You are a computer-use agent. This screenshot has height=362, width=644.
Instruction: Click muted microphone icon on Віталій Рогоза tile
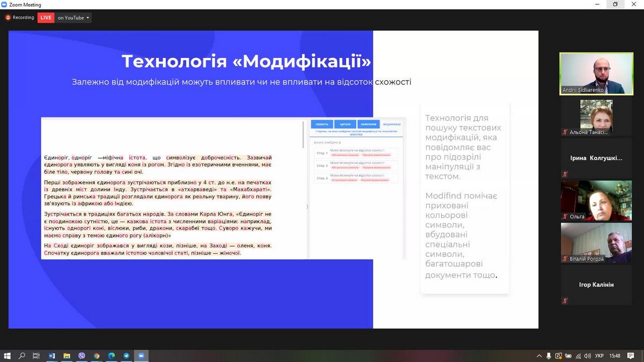point(565,258)
